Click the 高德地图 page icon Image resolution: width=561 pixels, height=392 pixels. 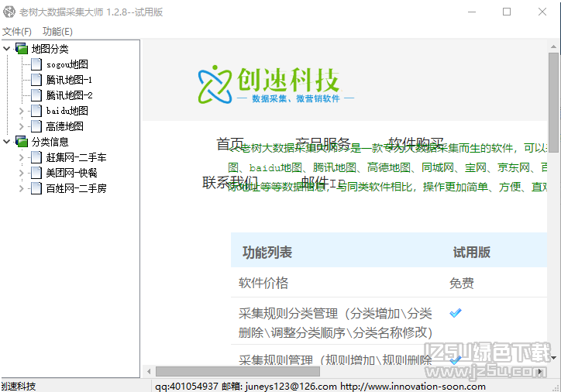(36, 126)
